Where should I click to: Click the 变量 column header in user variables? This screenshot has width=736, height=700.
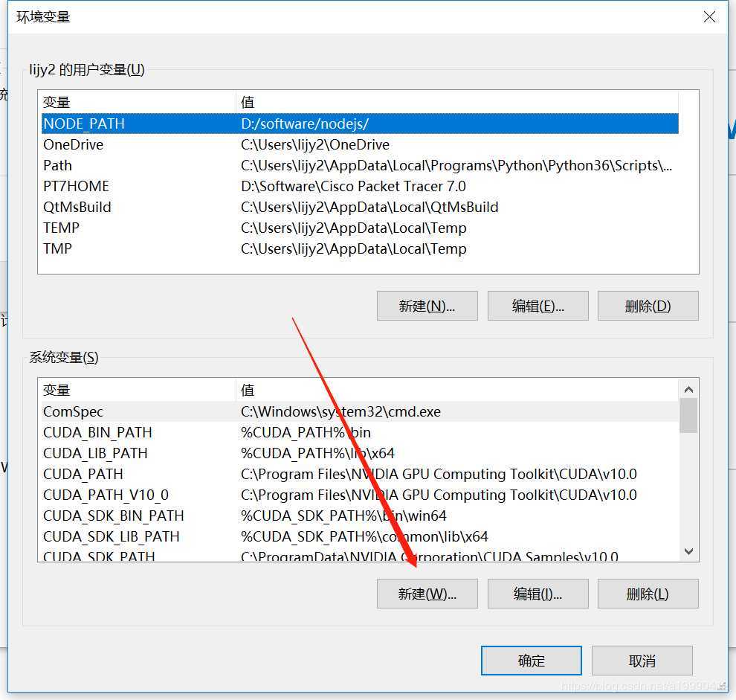tap(137, 102)
